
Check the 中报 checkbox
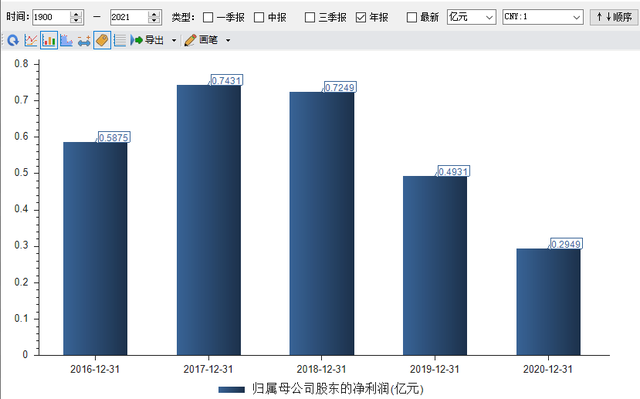click(259, 17)
